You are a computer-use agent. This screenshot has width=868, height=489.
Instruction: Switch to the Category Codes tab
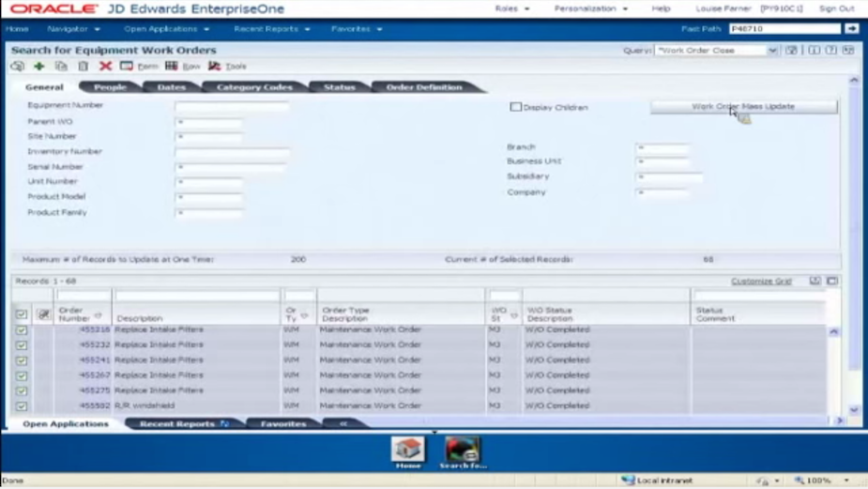(x=254, y=87)
